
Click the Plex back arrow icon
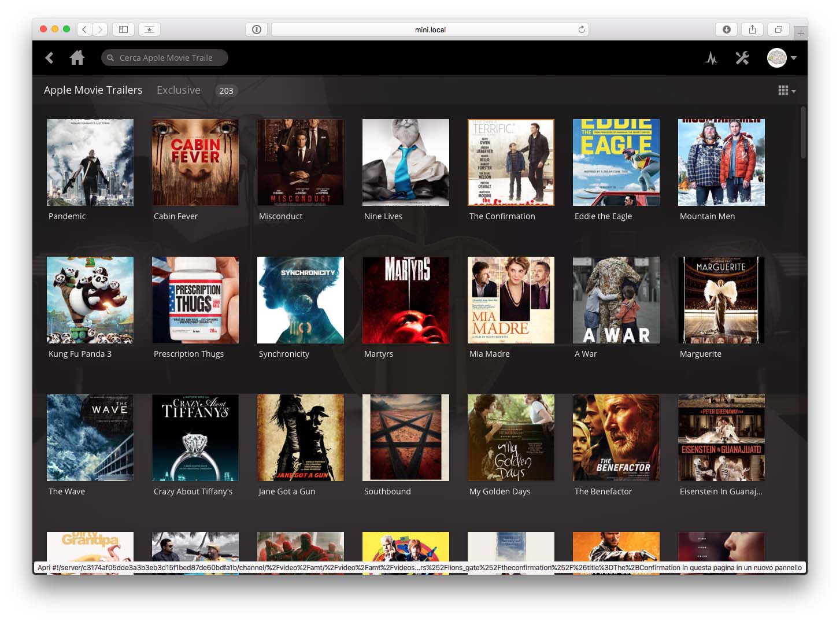coord(49,58)
